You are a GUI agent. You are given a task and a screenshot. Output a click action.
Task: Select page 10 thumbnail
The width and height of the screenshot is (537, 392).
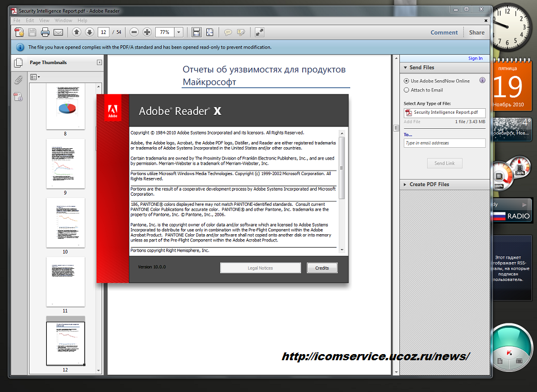(65, 222)
